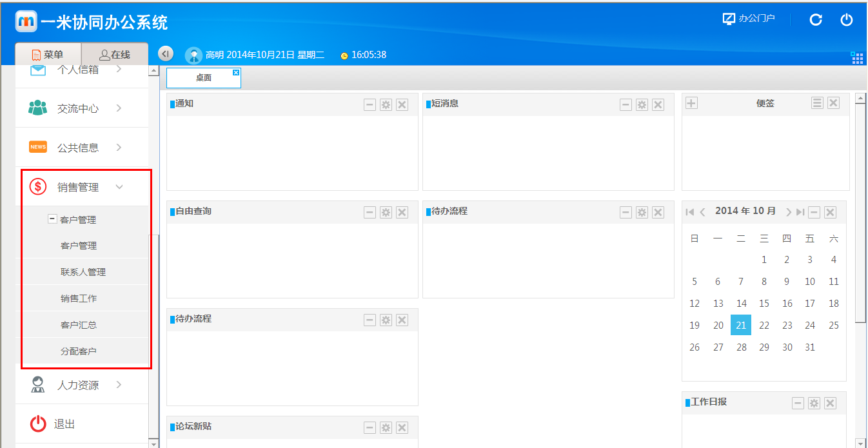Open settings gear of 工作日报 panel
Screen dimensions: 868x448
(x=814, y=404)
